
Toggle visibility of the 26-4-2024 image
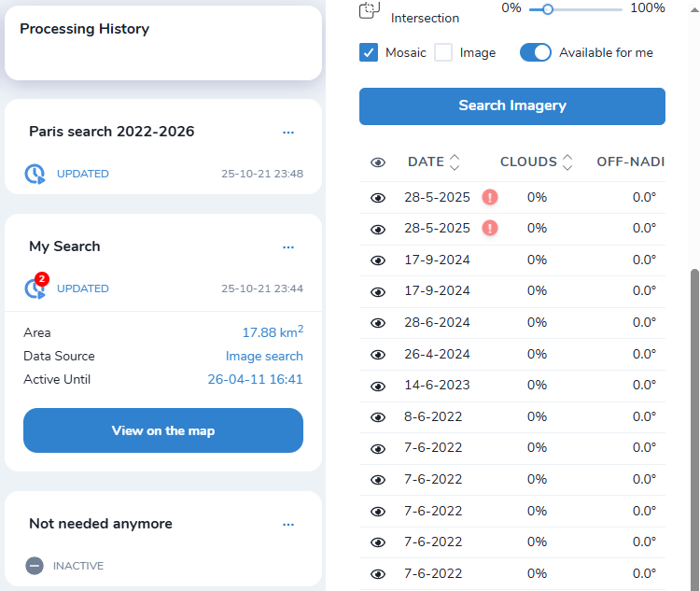[378, 355]
